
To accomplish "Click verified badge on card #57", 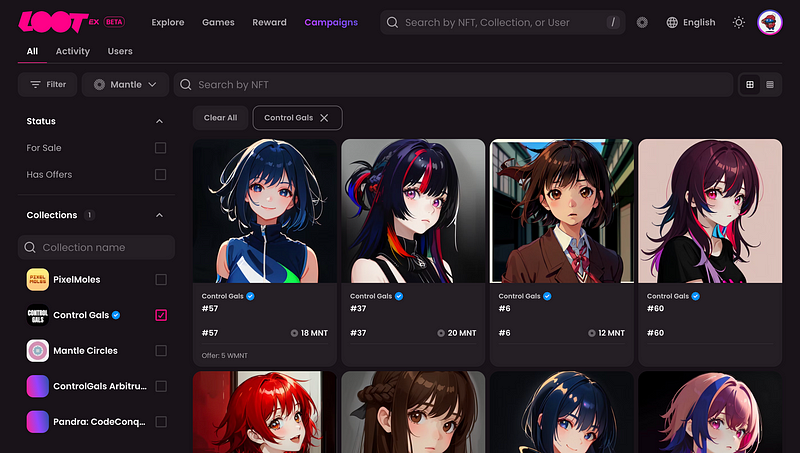I will [250, 296].
